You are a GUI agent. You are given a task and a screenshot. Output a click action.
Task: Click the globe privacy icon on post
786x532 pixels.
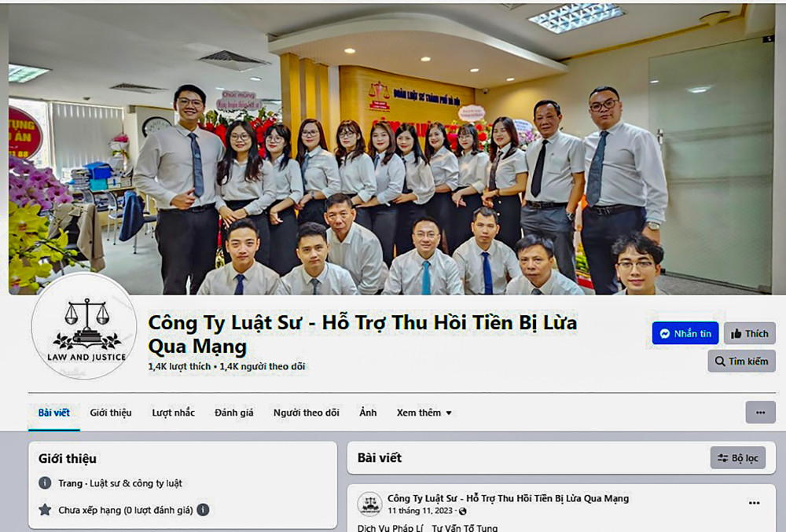(462, 512)
